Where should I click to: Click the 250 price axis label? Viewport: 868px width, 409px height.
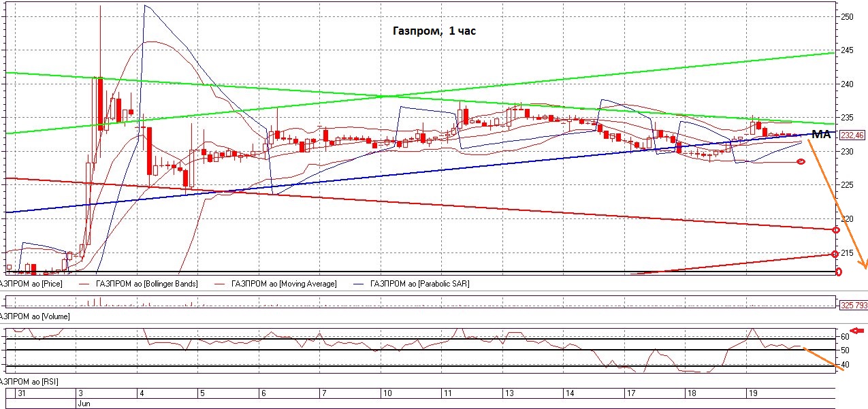point(846,16)
